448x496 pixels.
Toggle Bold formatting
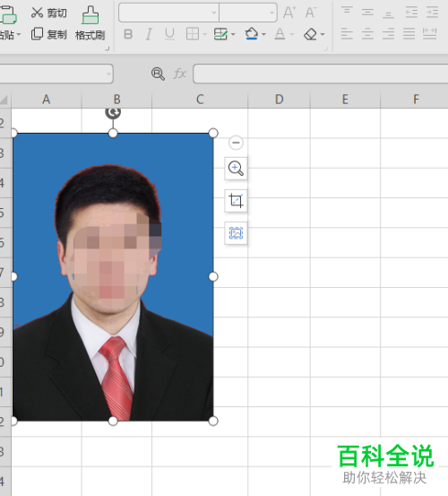[x=128, y=34]
